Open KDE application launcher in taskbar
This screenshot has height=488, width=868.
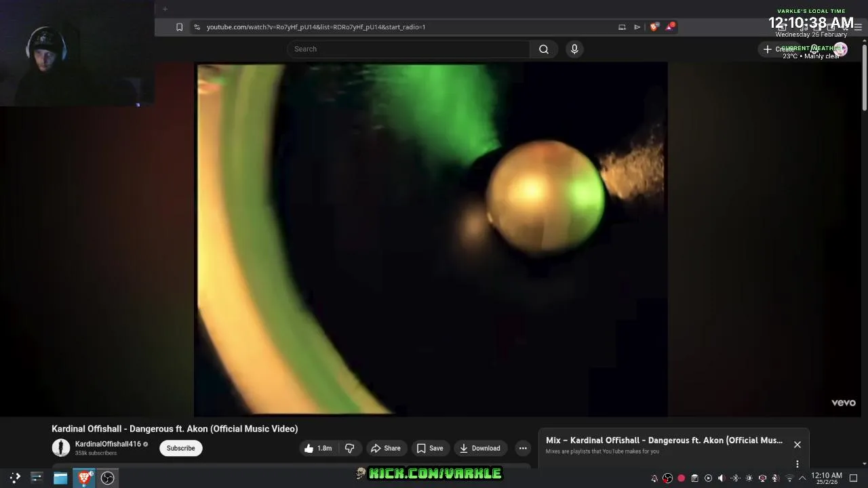click(15, 478)
